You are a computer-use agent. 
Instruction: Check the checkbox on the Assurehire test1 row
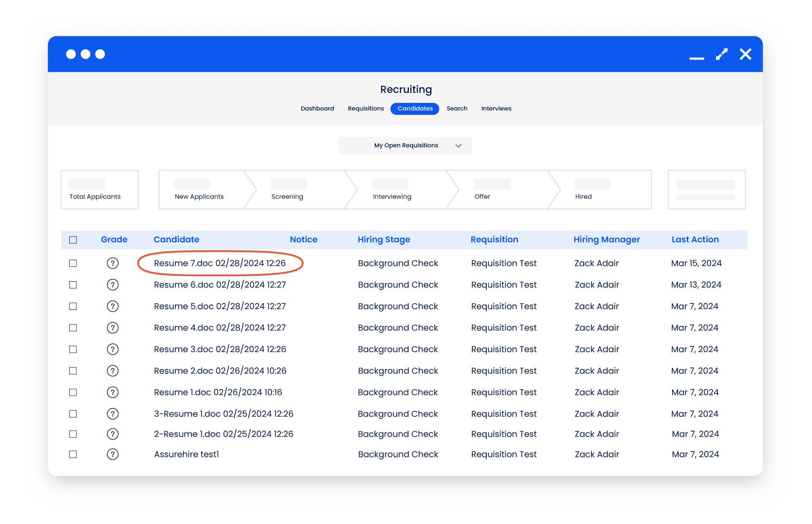(73, 454)
